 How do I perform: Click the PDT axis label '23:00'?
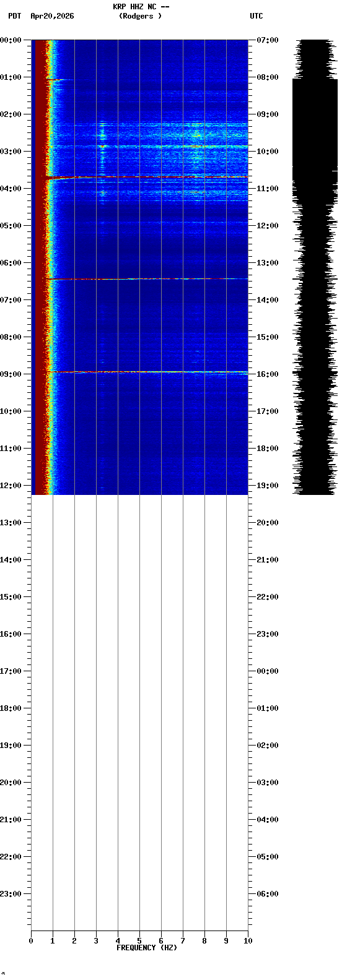tap(11, 894)
